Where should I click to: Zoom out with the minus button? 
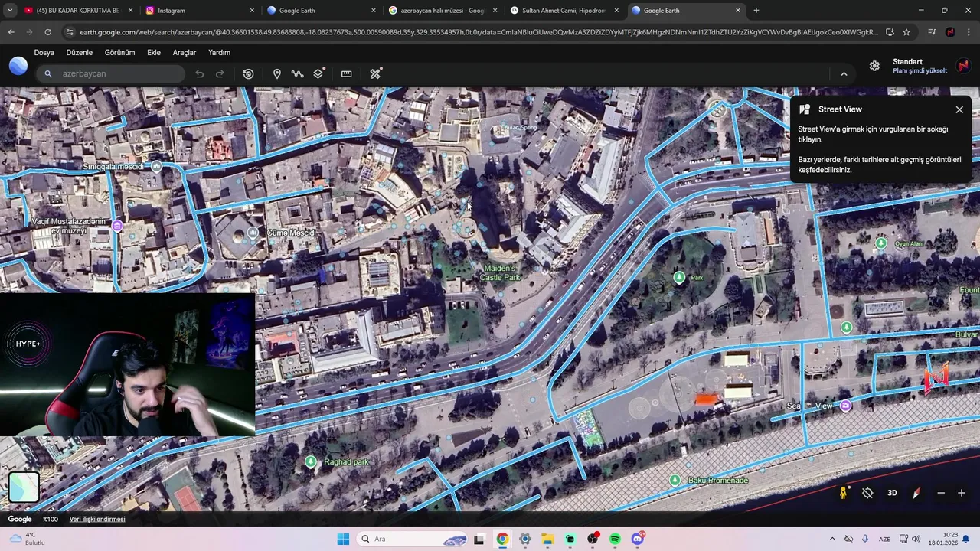[x=941, y=494]
